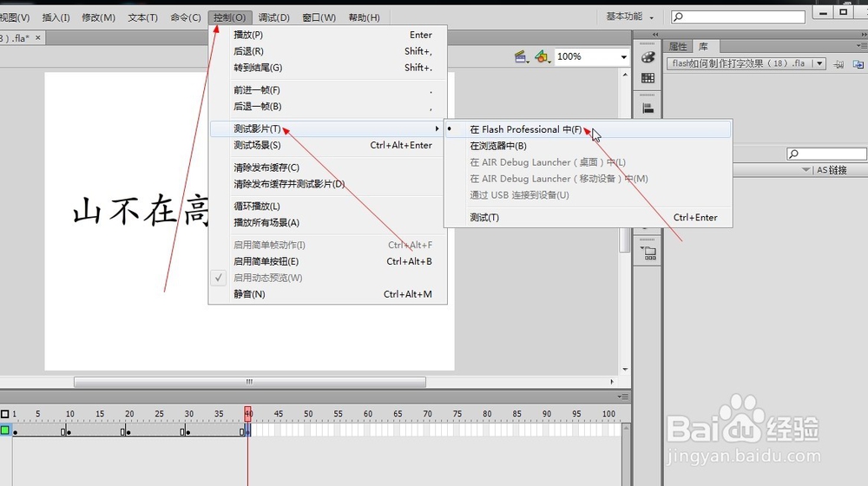
Task: Open the 基本功能 workspace switcher
Action: point(630,16)
